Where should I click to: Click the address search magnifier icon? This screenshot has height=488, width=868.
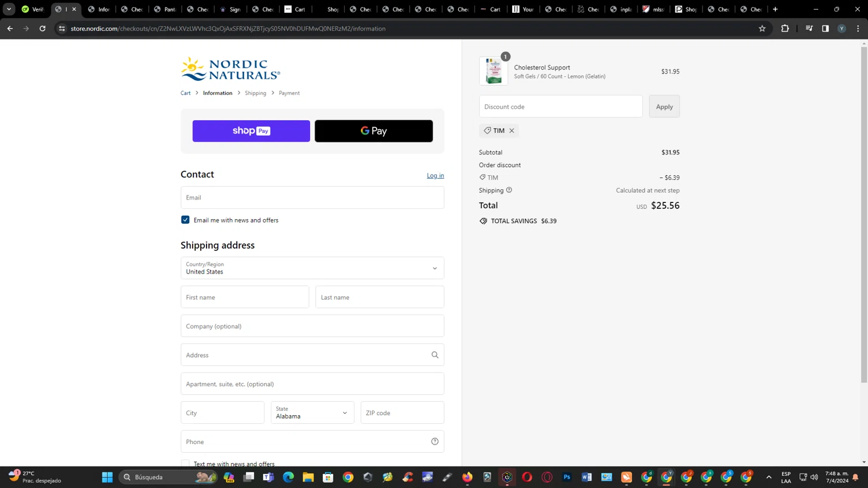click(435, 355)
